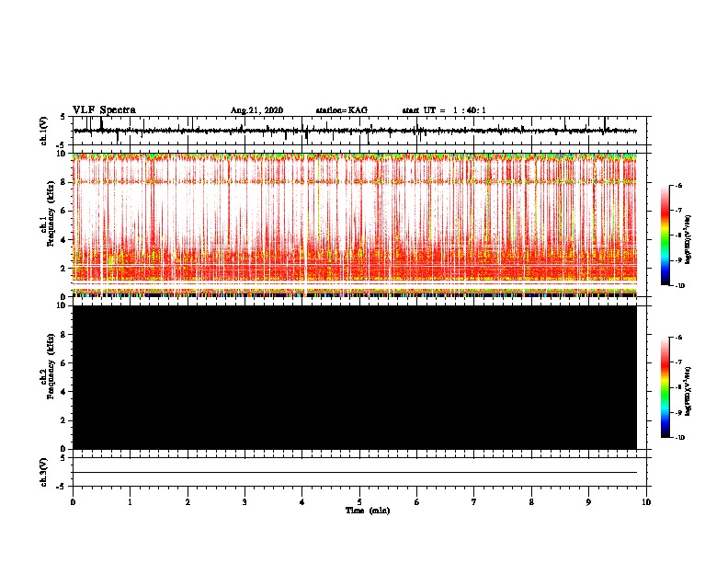Viewport: 728px width, 563px height.
Task: Click time axis tick label "6"
Action: pos(417,502)
